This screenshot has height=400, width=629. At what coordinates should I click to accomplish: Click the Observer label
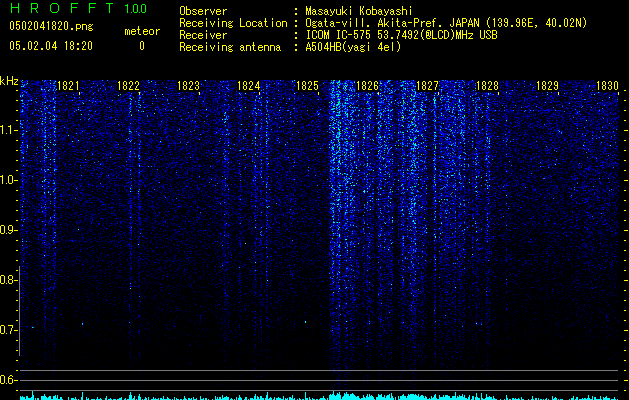point(203,11)
